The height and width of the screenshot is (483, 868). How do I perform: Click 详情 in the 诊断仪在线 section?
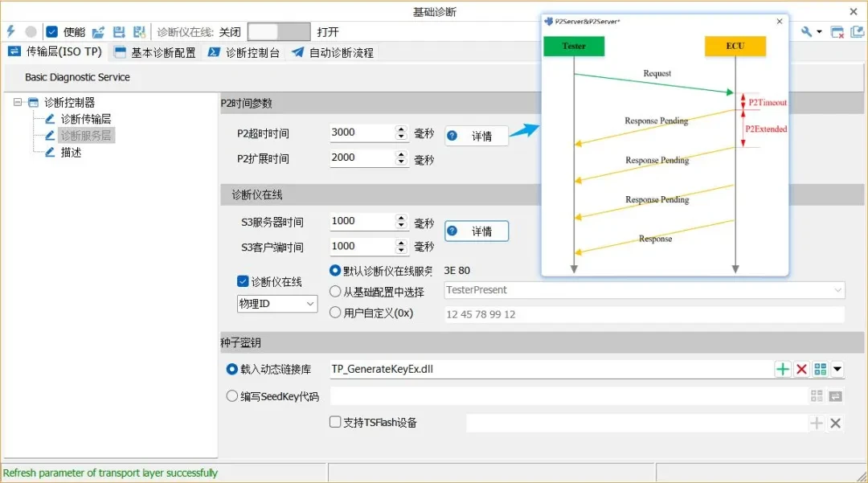477,231
